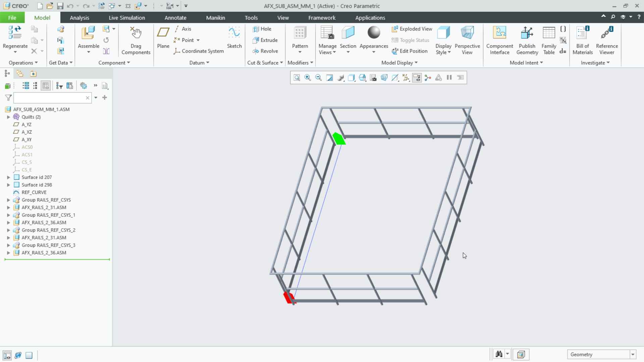Open Bill of Materials

tap(583, 34)
